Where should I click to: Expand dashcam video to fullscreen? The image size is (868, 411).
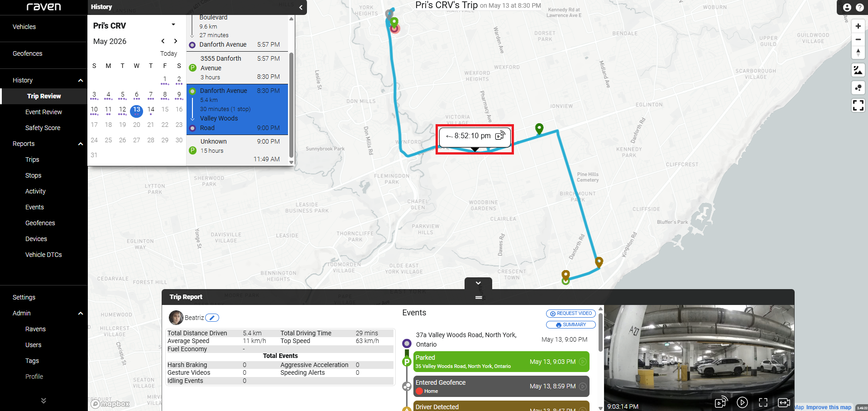click(763, 402)
